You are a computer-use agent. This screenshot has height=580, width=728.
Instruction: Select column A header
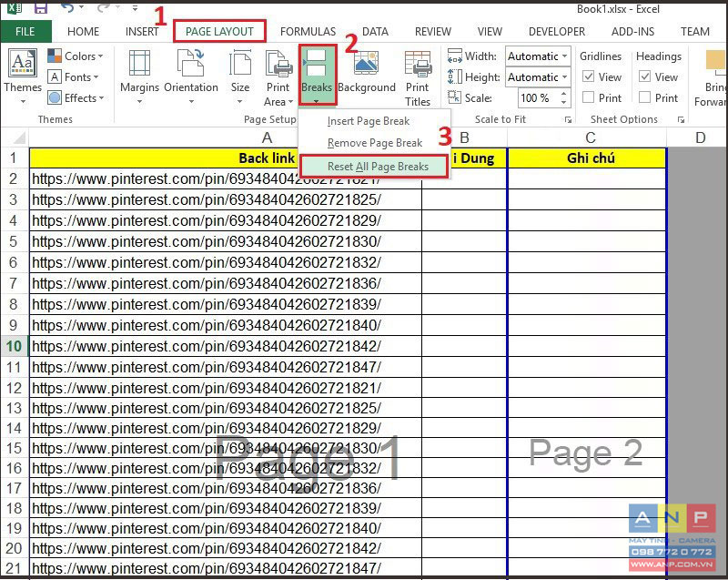click(267, 137)
